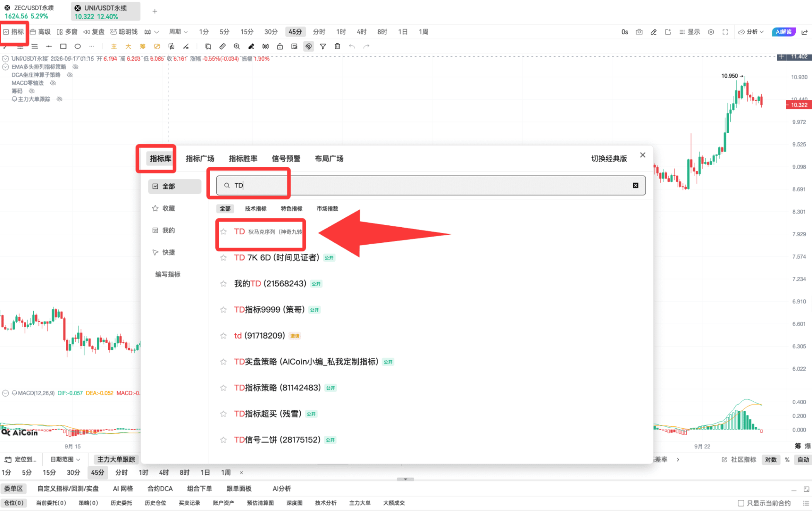Image resolution: width=812 pixels, height=512 pixels.
Task: Click into the TD search input field
Action: click(x=431, y=185)
